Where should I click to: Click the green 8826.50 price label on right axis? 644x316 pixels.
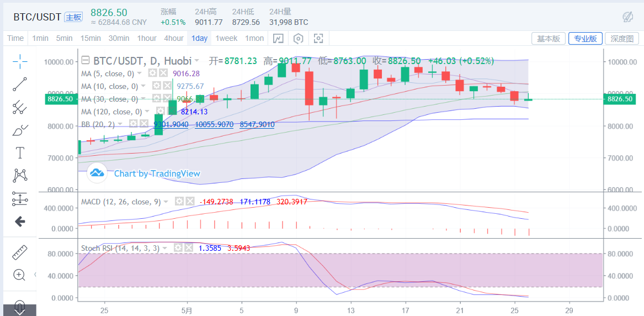[x=621, y=99]
